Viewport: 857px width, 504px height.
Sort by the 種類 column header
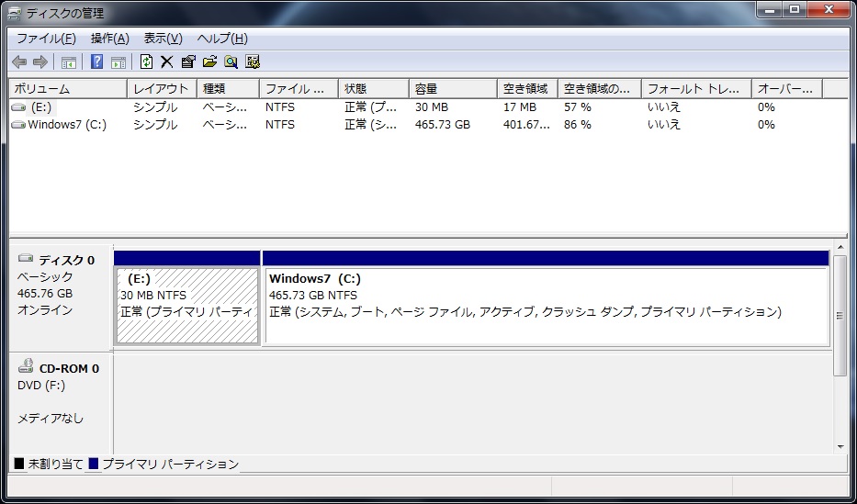tap(228, 89)
